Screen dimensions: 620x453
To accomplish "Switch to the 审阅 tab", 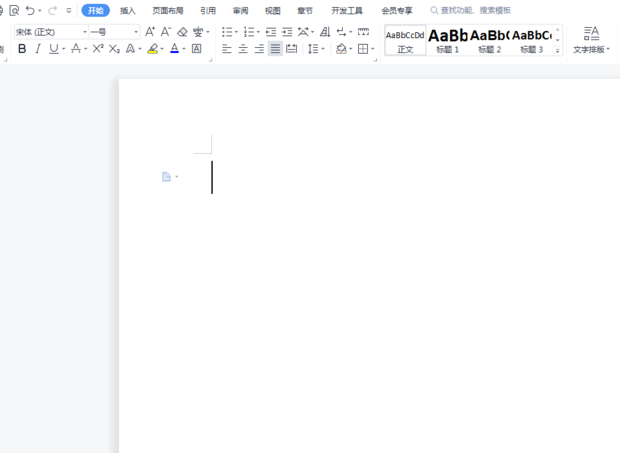I will tap(240, 11).
